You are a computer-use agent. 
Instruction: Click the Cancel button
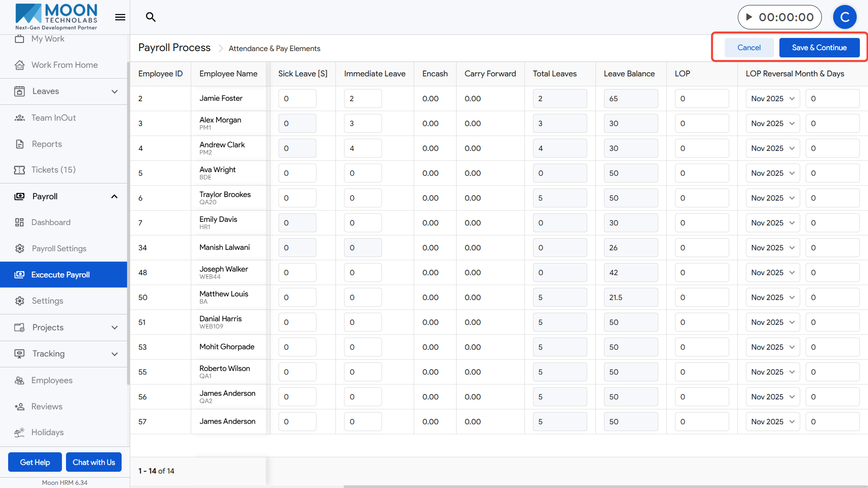749,48
